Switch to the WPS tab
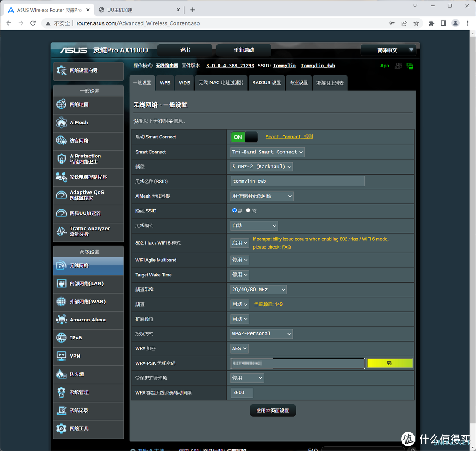Viewport: 476px width, 451px height. [165, 82]
